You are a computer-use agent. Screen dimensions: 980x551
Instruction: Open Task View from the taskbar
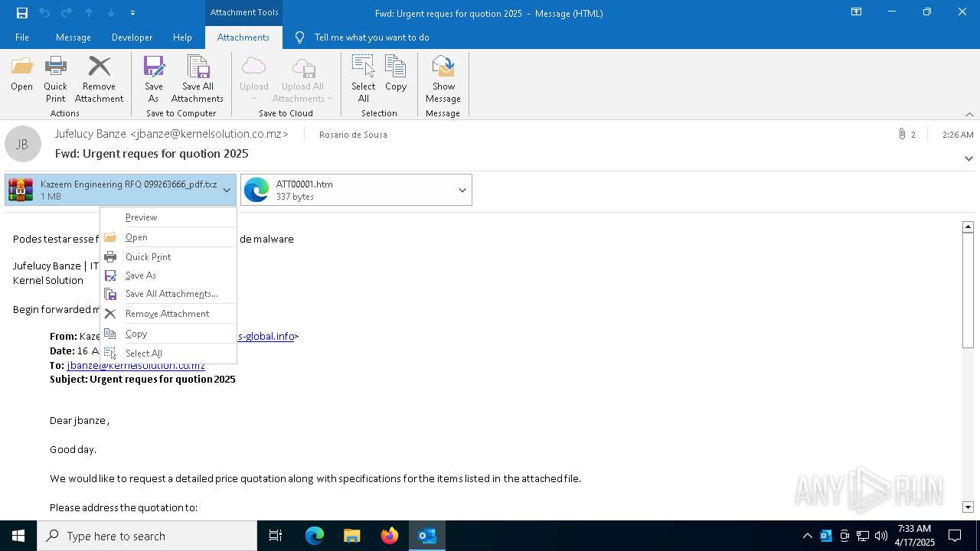pos(276,536)
